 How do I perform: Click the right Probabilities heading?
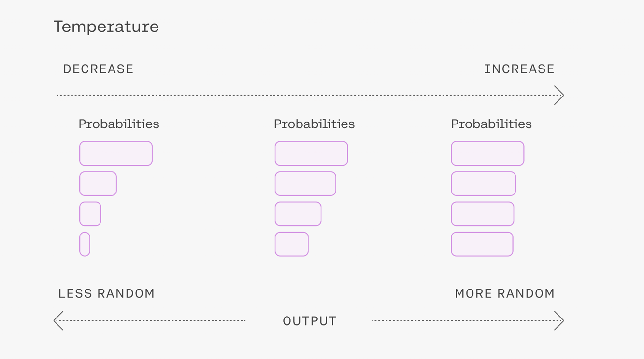click(491, 124)
